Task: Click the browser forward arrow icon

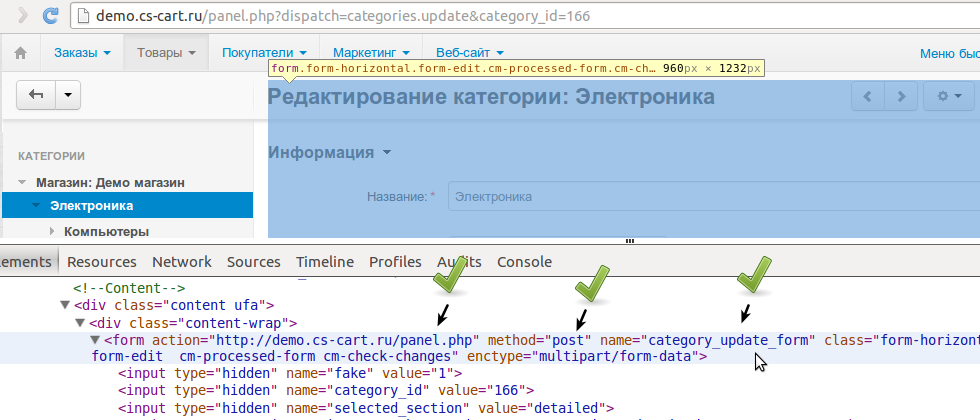Action: coord(21,15)
